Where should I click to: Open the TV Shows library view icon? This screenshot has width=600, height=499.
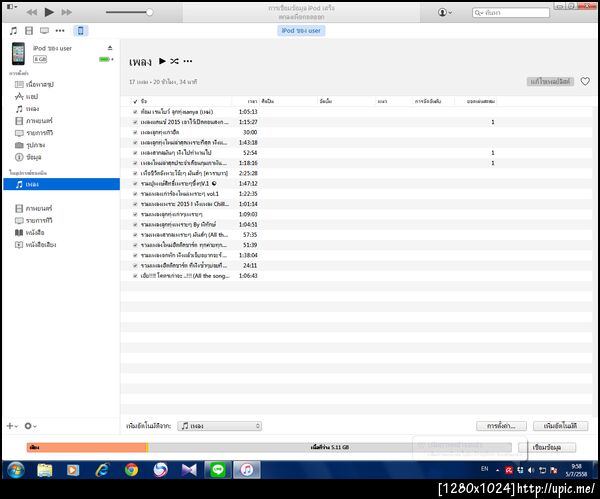point(44,31)
